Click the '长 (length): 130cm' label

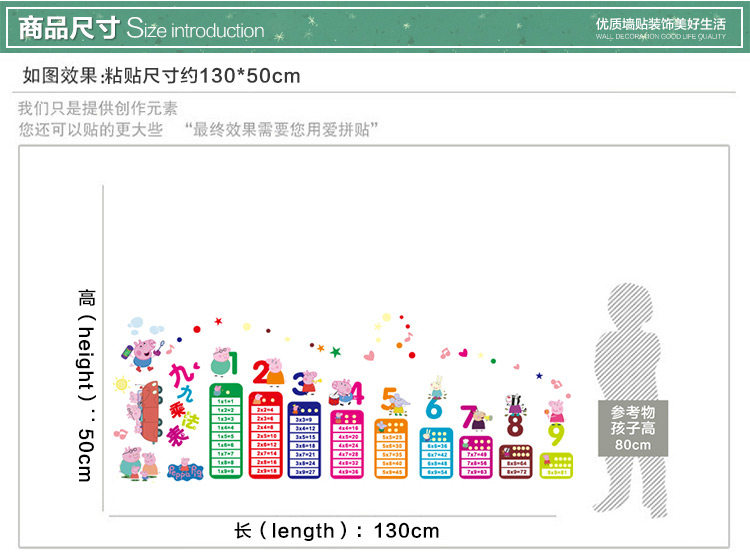pyautogui.click(x=337, y=531)
